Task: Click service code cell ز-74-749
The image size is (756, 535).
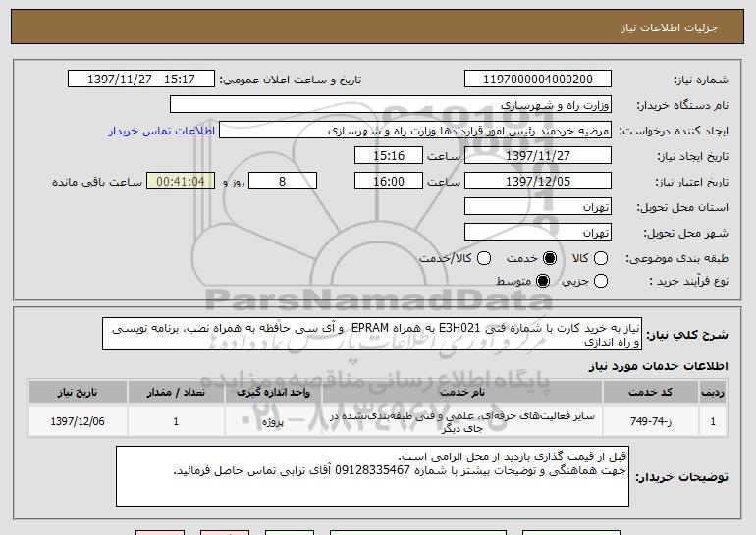Action: (650, 421)
